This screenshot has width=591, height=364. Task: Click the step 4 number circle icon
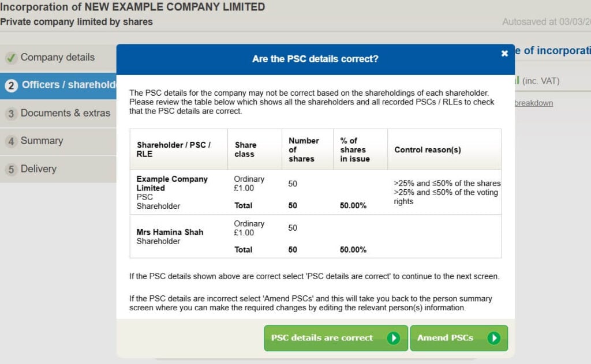pyautogui.click(x=11, y=141)
